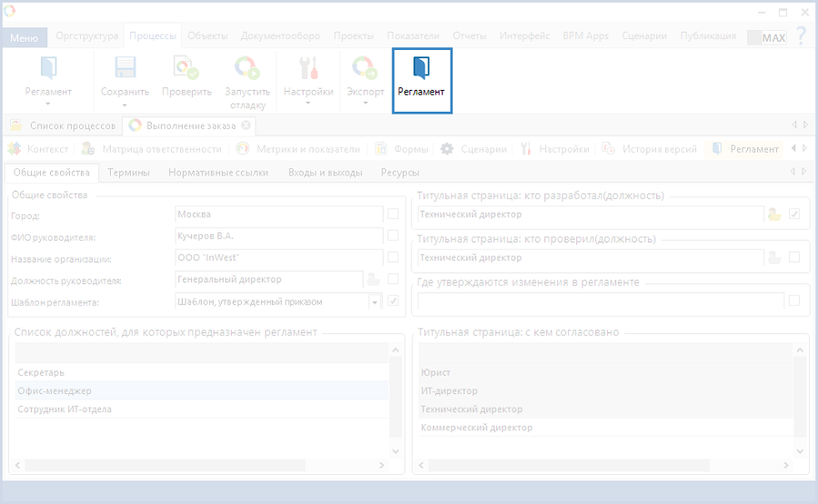The image size is (818, 504).
Task: Click the highlighted Регламент ribbon button
Action: (x=422, y=79)
